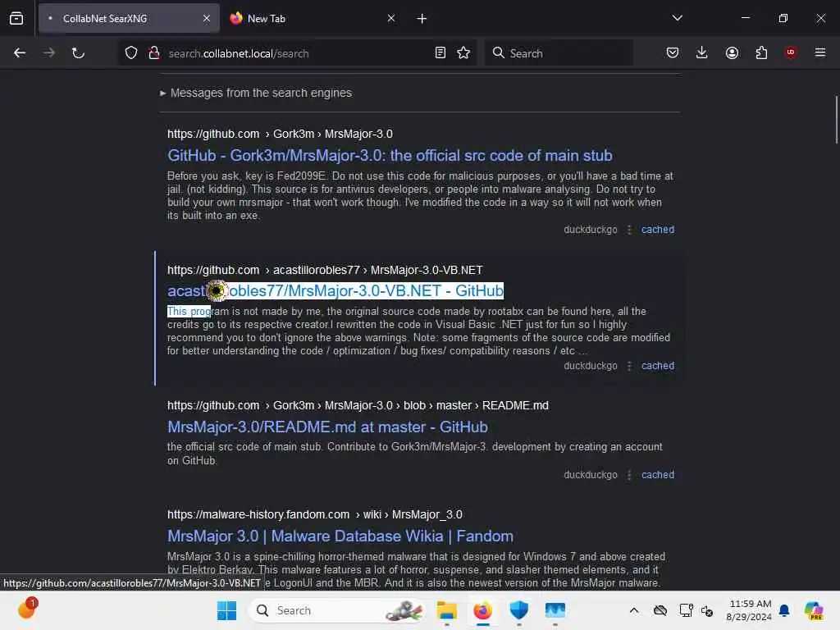Screen dimensions: 840x630
Task: Open File Explorer from the taskbar
Action: point(446,610)
